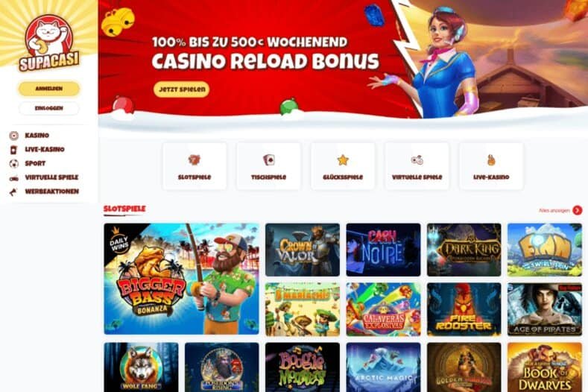The width and height of the screenshot is (588, 392).
Task: Select the Slotspiele category tile
Action: 195,166
